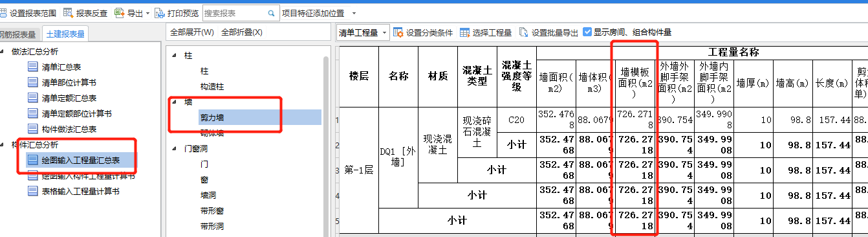Select the 清单汇总表 report icon
The width and height of the screenshot is (868, 237).
tap(33, 67)
